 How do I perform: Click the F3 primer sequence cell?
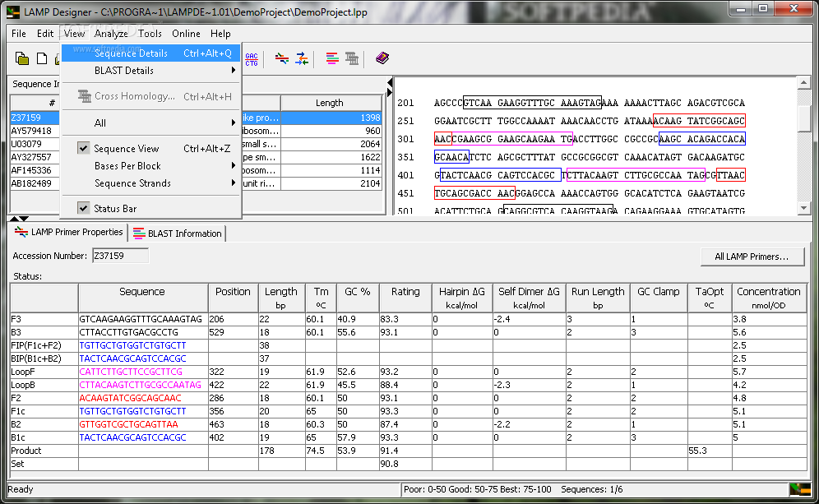(x=143, y=319)
